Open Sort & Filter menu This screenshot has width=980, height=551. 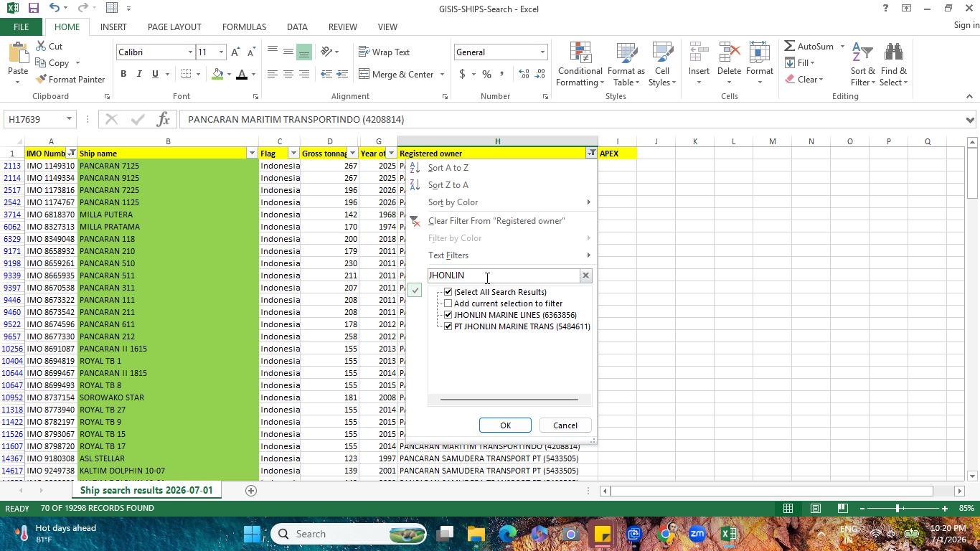[862, 64]
